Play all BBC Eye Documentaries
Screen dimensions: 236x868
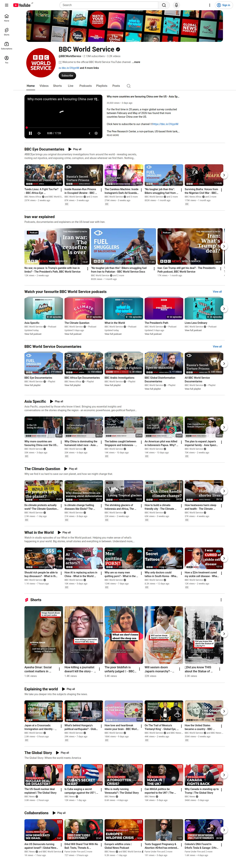tap(75, 149)
